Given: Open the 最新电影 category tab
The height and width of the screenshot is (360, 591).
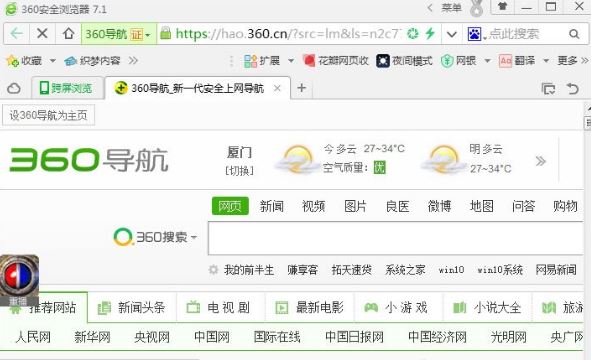Looking at the screenshot, I should pos(310,307).
